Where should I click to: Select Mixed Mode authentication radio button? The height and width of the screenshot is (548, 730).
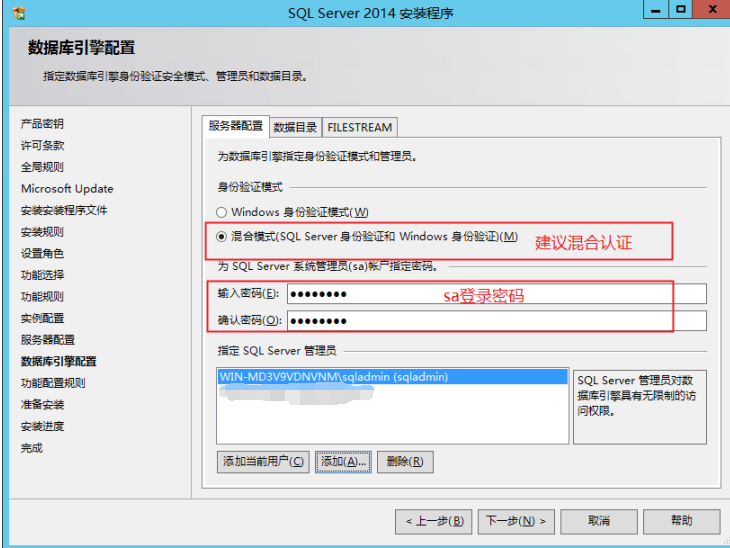point(222,237)
